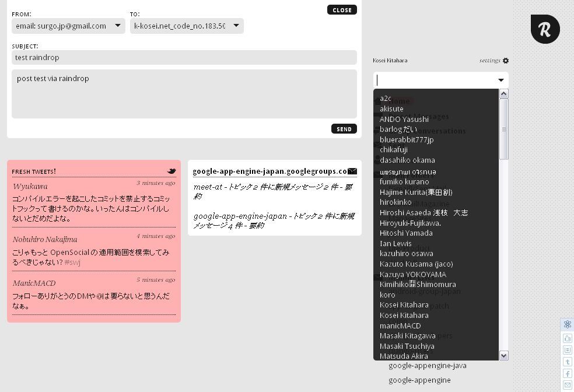Click into the SUBJECT field
Image resolution: width=574 pixels, height=392 pixels.
point(184,58)
